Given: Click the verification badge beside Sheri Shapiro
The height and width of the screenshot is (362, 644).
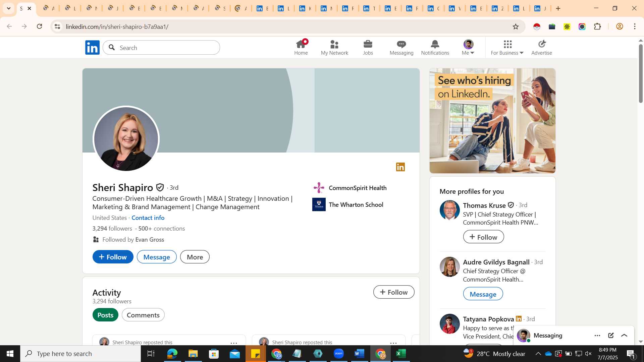Looking at the screenshot, I should [160, 187].
